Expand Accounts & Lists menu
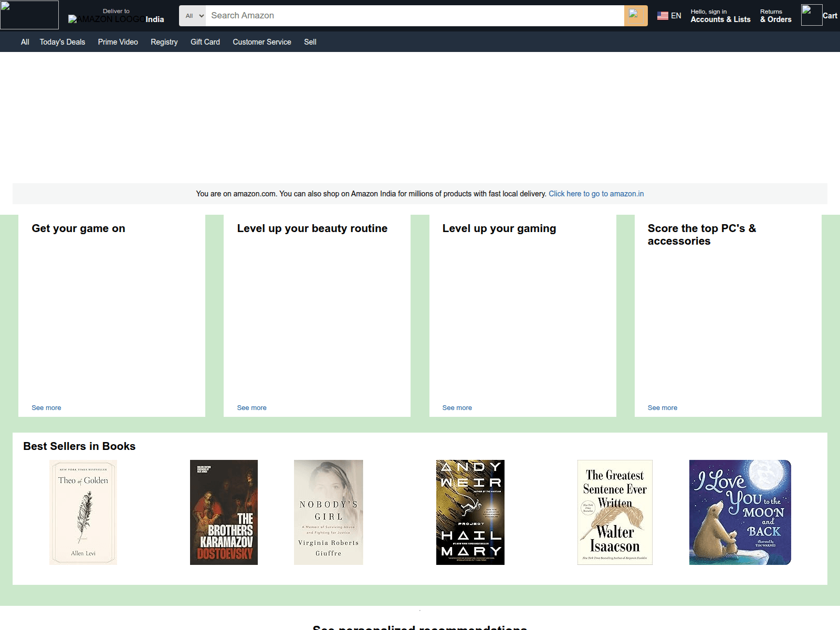Viewport: 840px width, 630px height. click(x=720, y=16)
